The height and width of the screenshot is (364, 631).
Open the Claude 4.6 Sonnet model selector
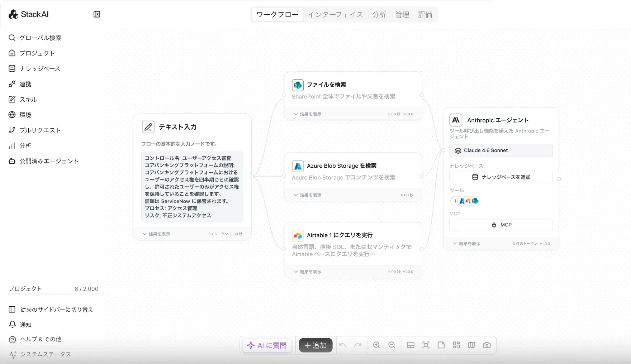(501, 150)
